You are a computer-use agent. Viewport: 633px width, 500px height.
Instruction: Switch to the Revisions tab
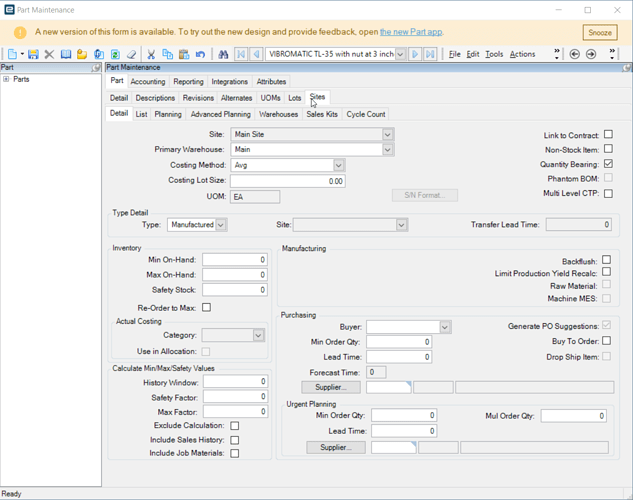click(x=198, y=98)
